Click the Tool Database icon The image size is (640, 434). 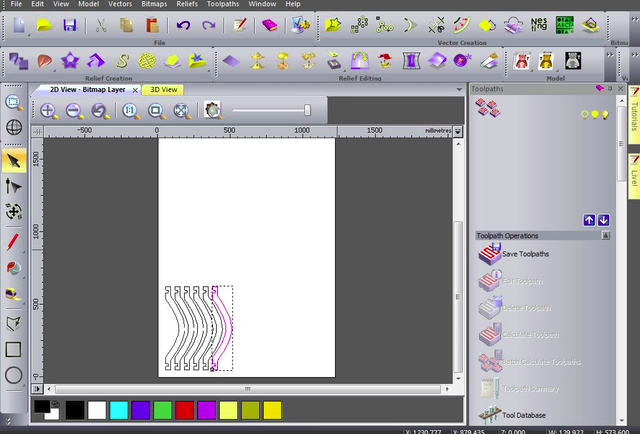tap(489, 415)
